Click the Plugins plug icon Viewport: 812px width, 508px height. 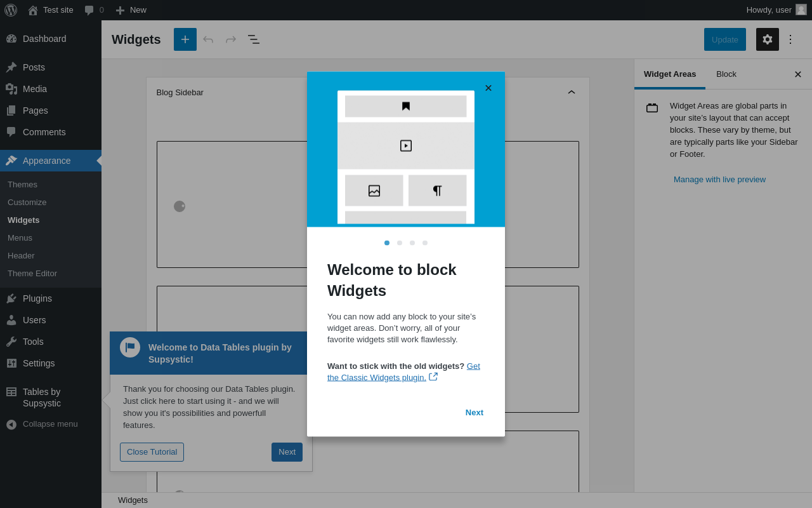(11, 298)
